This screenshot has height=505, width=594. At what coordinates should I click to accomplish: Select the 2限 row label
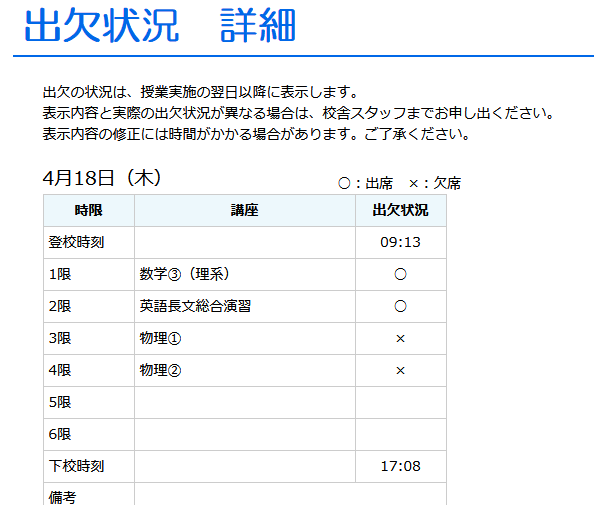point(60,306)
